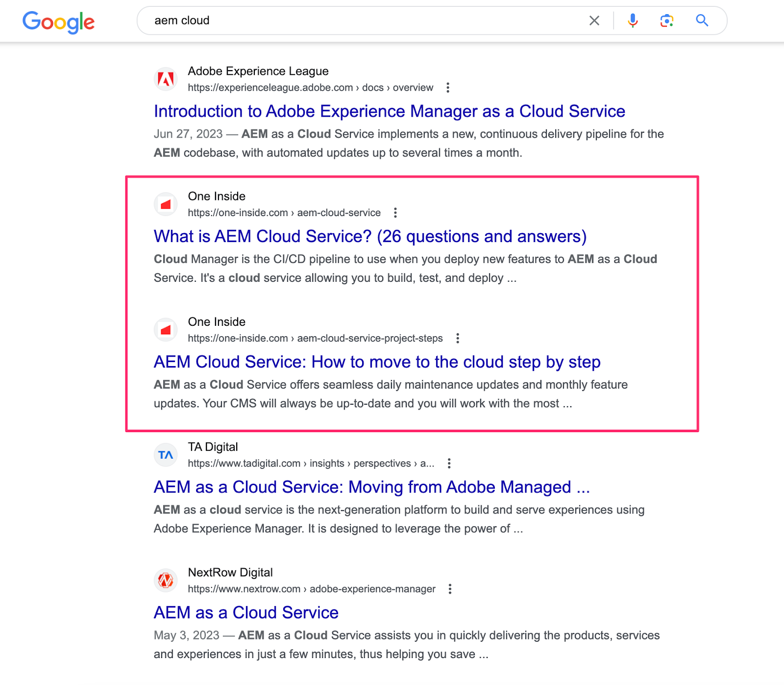
Task: Click the NextRow Digital favicon
Action: pos(166,580)
